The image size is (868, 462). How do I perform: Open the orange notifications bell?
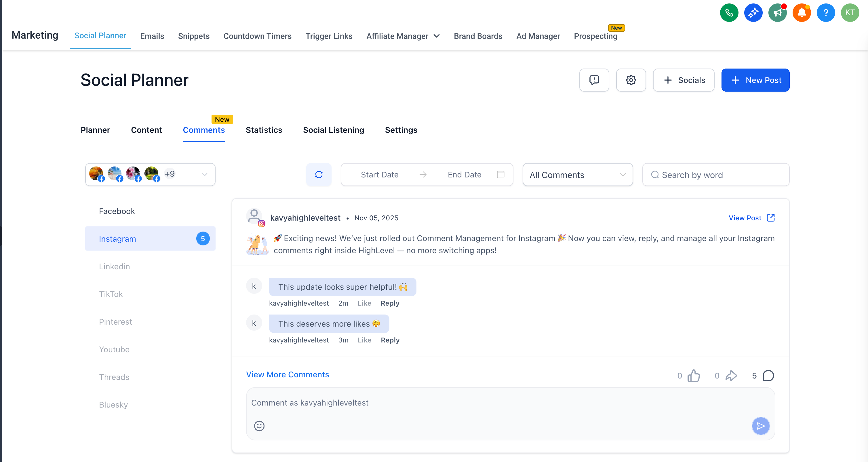pos(801,13)
